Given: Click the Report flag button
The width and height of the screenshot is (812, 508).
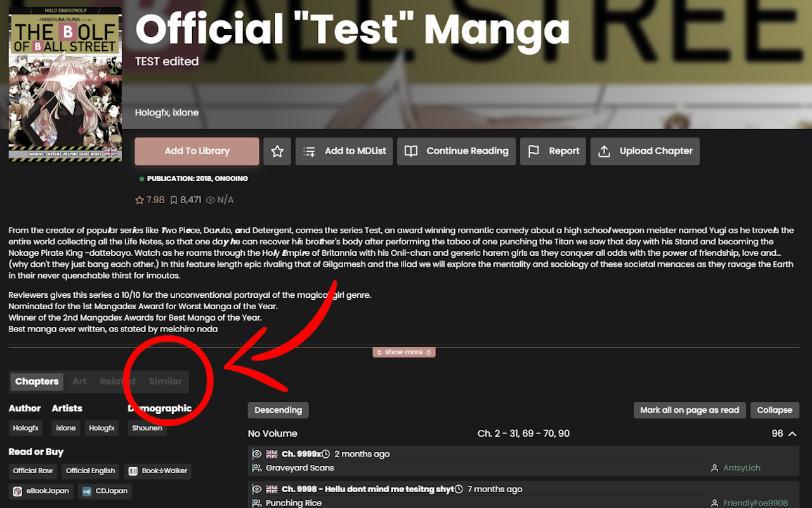Looking at the screenshot, I should click(x=553, y=151).
